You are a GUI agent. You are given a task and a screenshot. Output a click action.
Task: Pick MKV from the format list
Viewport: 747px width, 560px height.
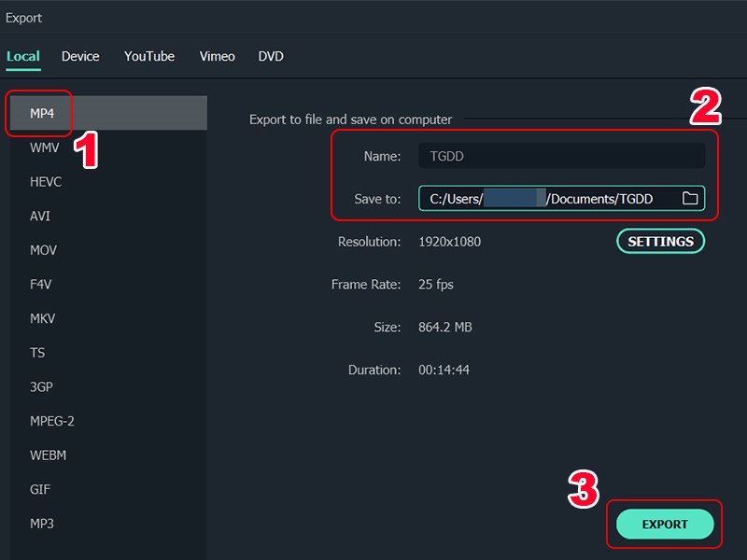[108, 318]
